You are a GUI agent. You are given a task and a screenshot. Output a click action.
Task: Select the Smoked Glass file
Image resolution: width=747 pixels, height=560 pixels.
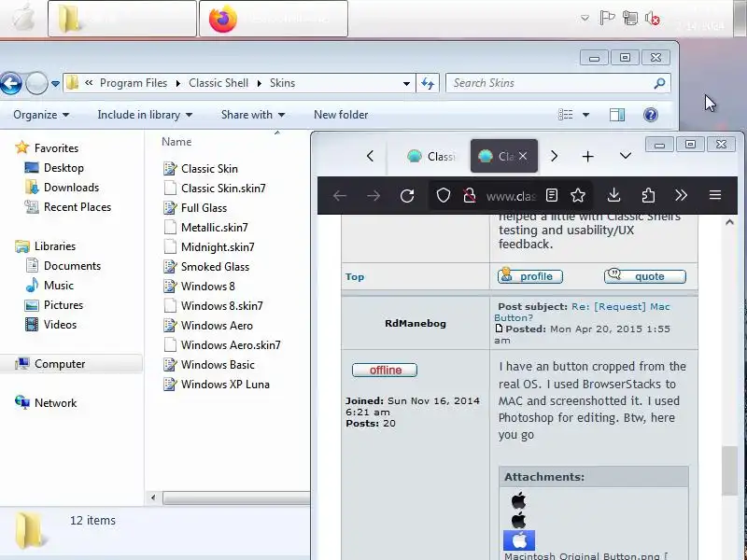(x=206, y=266)
